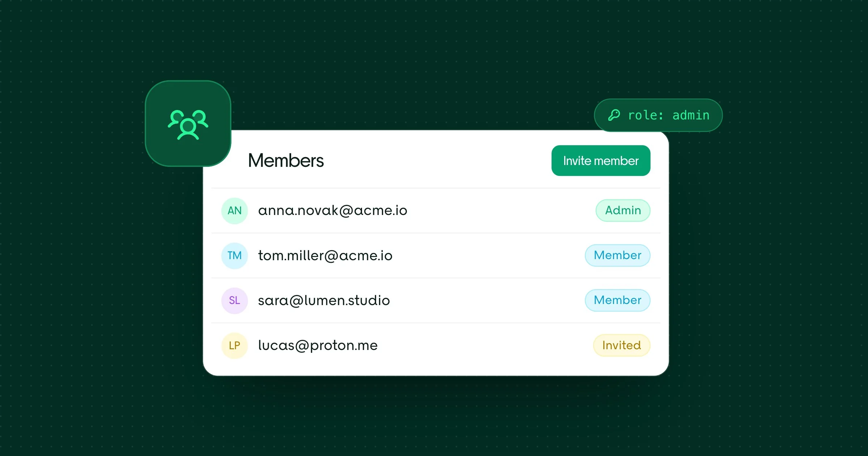Viewport: 868px width, 456px height.
Task: Click the Member badge for tom.miller
Action: 617,255
